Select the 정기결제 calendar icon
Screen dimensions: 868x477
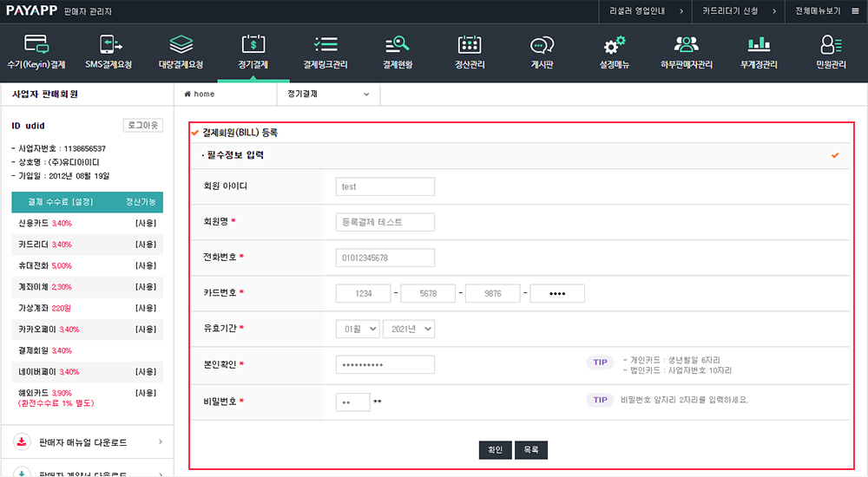pos(253,43)
